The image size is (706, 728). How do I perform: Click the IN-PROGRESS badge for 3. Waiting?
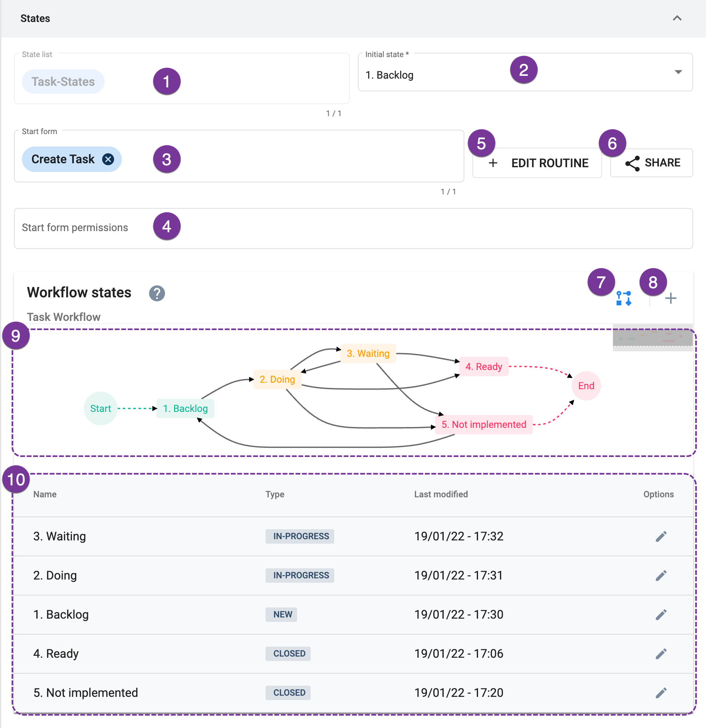[300, 536]
